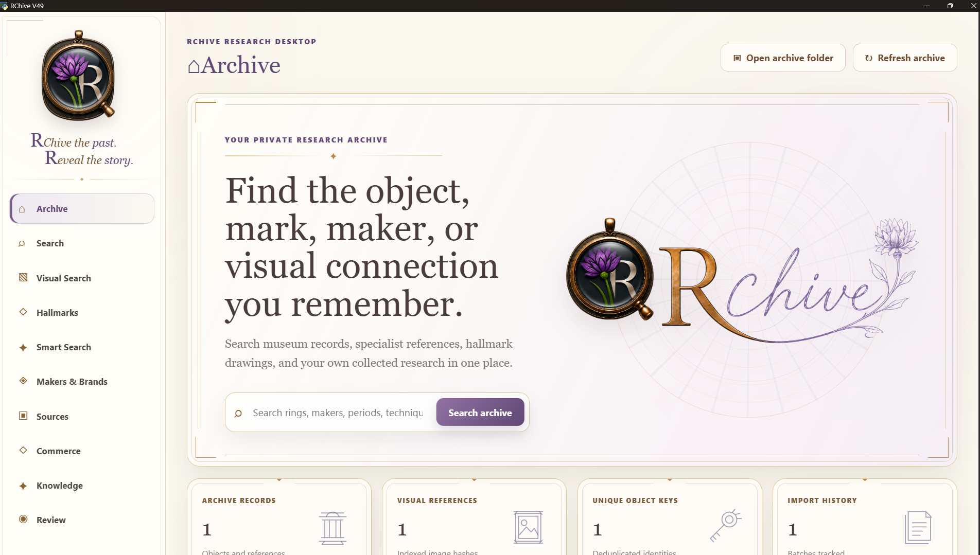
Task: Click the folder icon in Open archive folder
Action: tap(737, 58)
